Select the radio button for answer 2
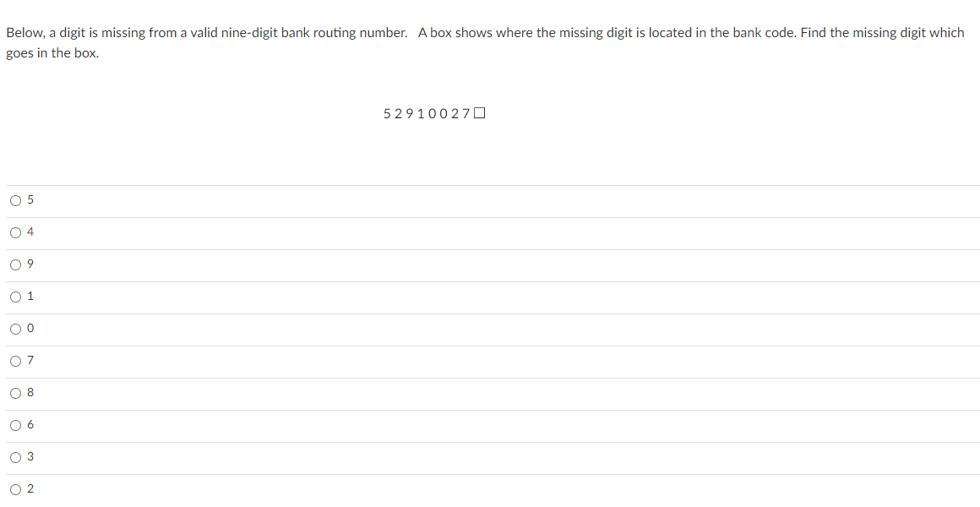 click(16, 488)
